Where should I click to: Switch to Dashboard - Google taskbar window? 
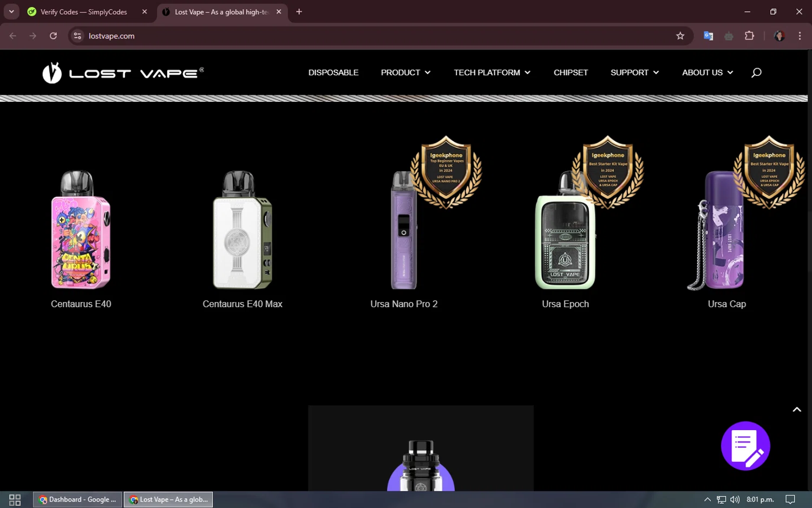78,499
